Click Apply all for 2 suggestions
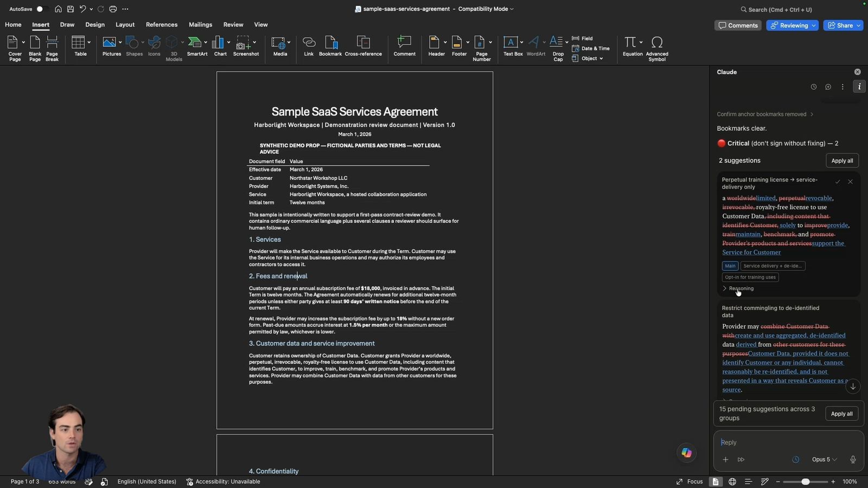This screenshot has width=868, height=488. 842,160
